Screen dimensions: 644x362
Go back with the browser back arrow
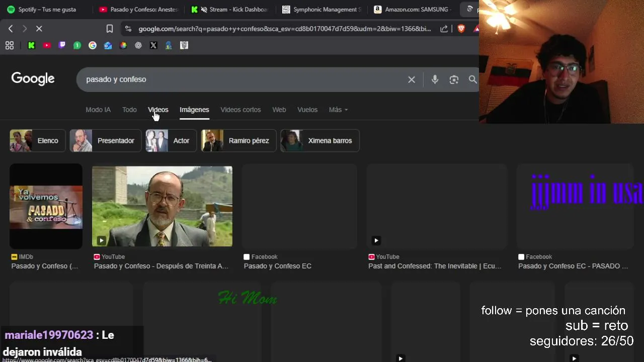[11, 29]
